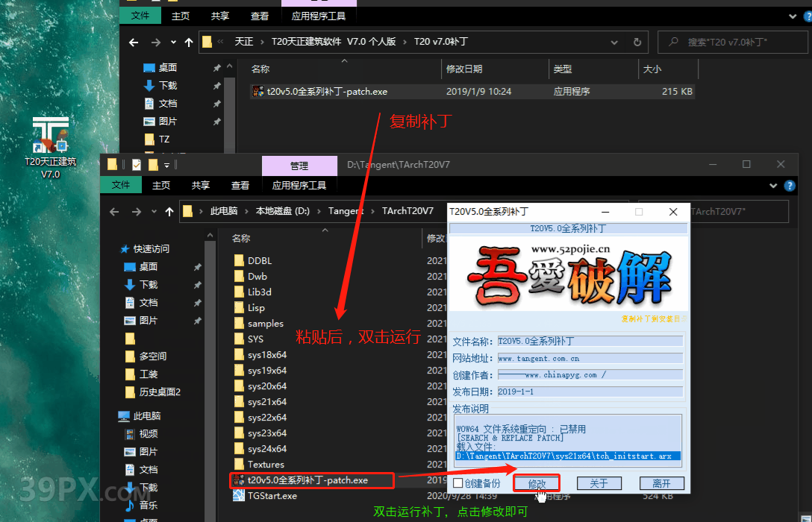Select t20v5.0全系列补丁-patch.exe in top window
Viewport: 812px width, 522px height.
(x=471, y=92)
